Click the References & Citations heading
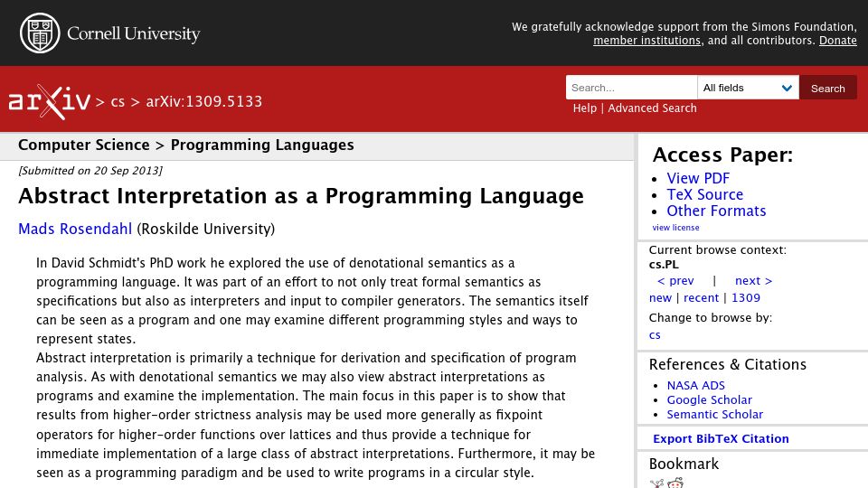The width and height of the screenshot is (868, 488). 727,364
